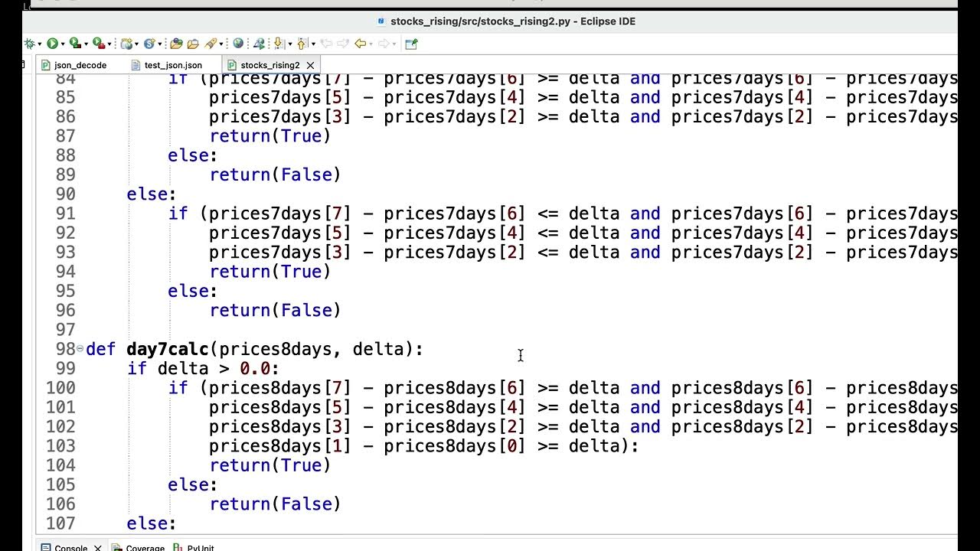Click 'return(True)' on line 104

[x=270, y=465]
